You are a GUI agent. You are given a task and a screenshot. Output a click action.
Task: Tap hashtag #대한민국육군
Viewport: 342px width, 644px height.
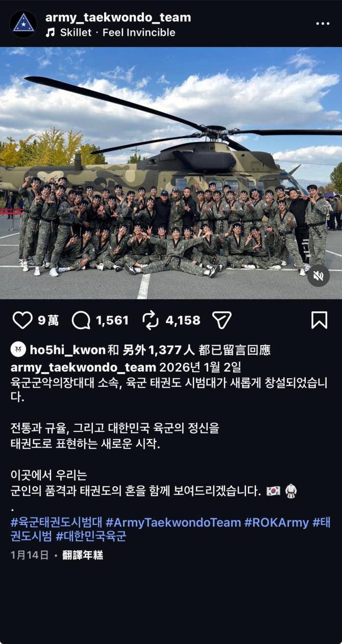tap(91, 536)
